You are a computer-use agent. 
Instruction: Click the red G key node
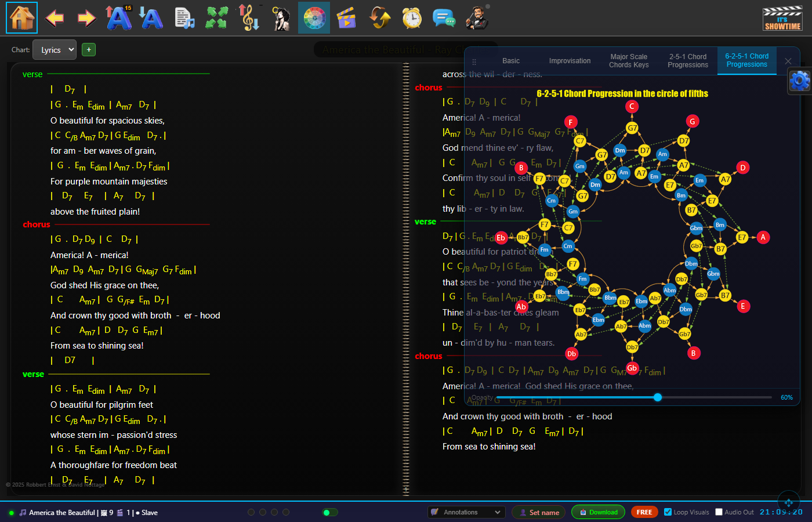click(x=692, y=121)
